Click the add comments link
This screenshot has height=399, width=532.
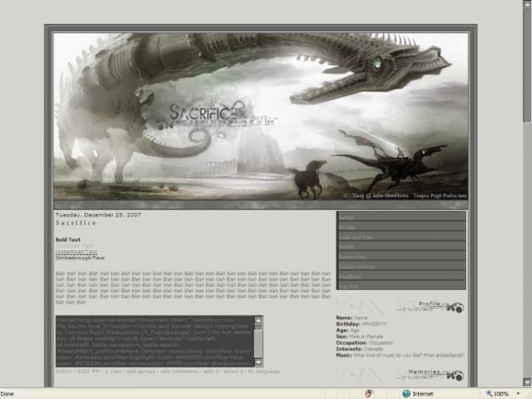(x=179, y=371)
